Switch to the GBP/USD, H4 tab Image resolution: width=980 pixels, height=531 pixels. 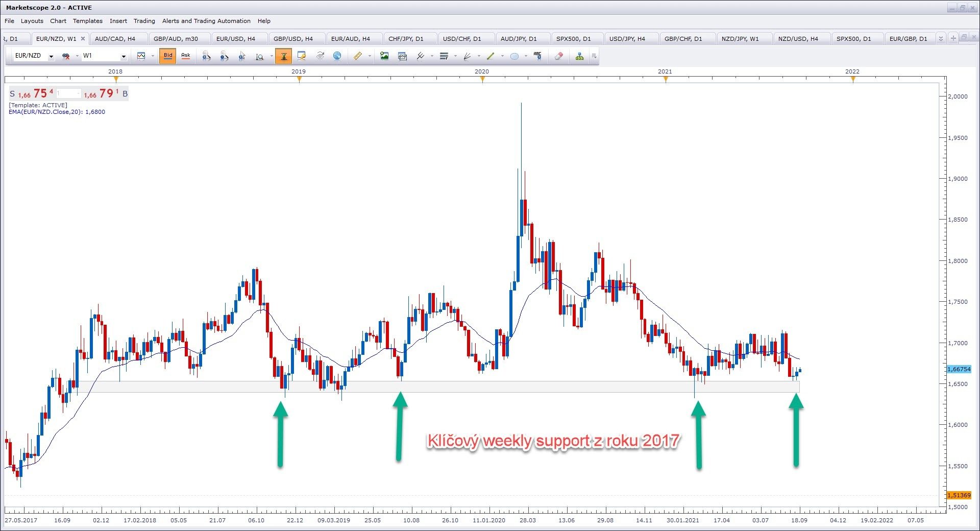point(293,39)
